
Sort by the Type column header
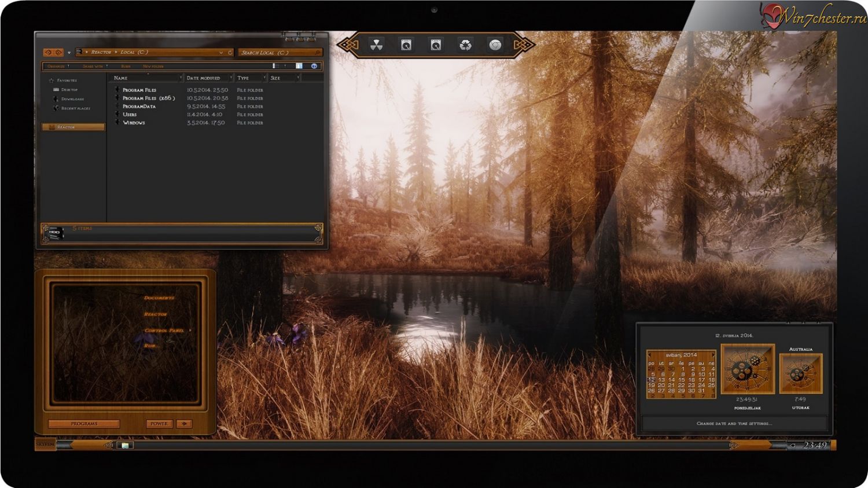[x=243, y=78]
